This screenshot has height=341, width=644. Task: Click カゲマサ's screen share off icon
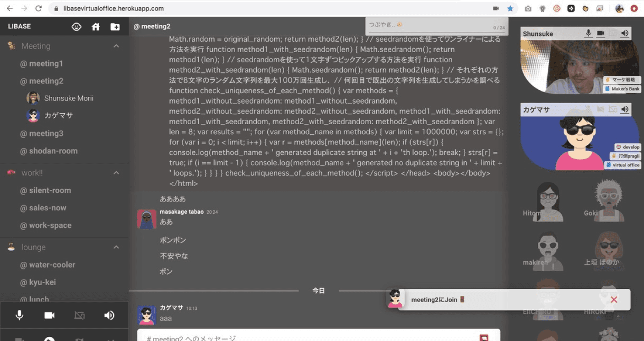tap(613, 109)
